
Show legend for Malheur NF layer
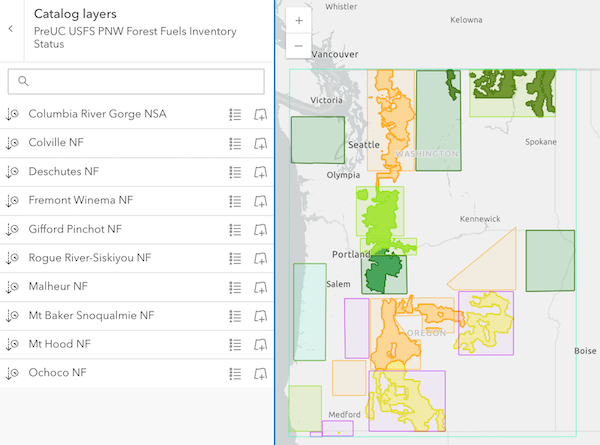236,287
